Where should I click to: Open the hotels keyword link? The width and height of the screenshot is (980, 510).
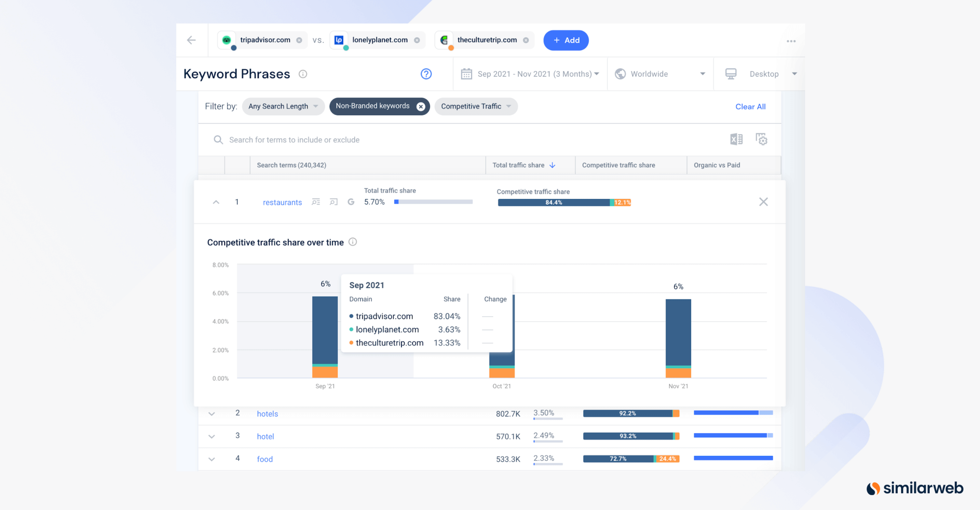point(268,414)
